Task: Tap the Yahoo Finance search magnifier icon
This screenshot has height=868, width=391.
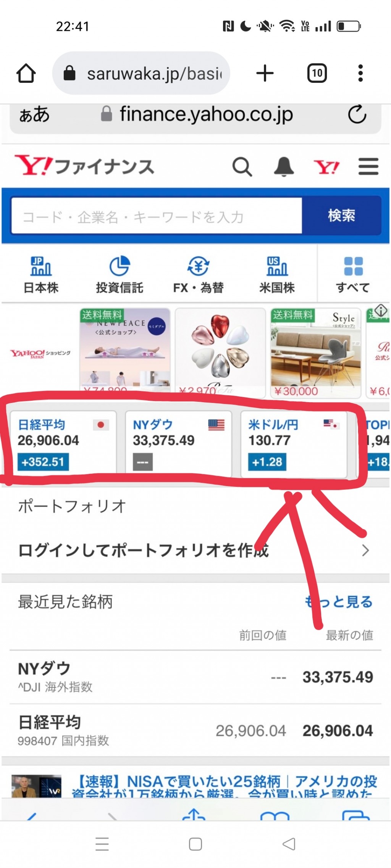Action: tap(242, 167)
